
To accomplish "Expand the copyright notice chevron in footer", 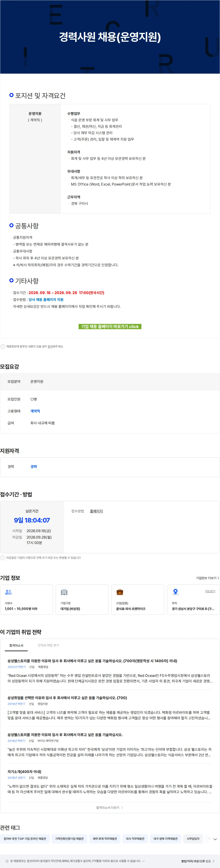I will [144, 861].
